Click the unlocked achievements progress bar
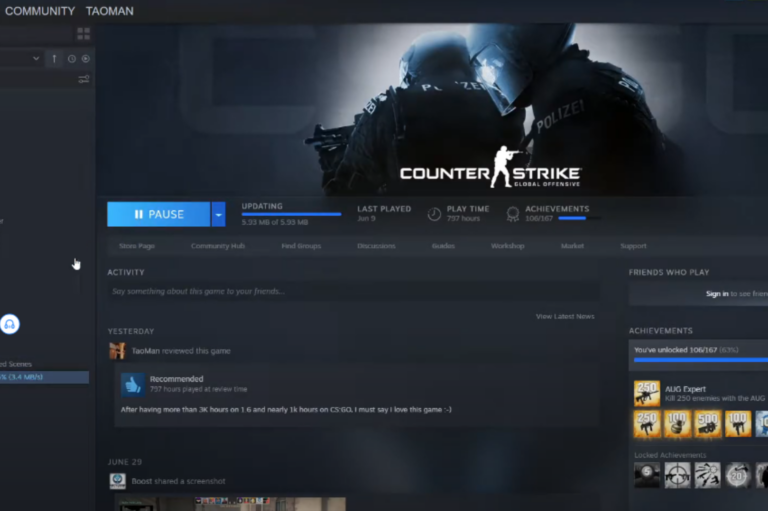This screenshot has width=768, height=511. [701, 360]
